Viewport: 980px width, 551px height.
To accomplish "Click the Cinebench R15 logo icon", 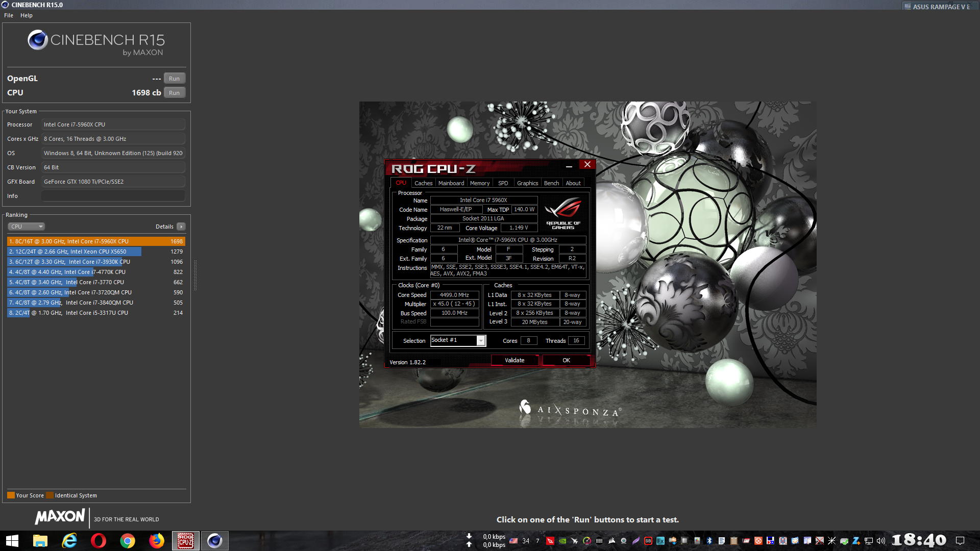I will (x=38, y=40).
